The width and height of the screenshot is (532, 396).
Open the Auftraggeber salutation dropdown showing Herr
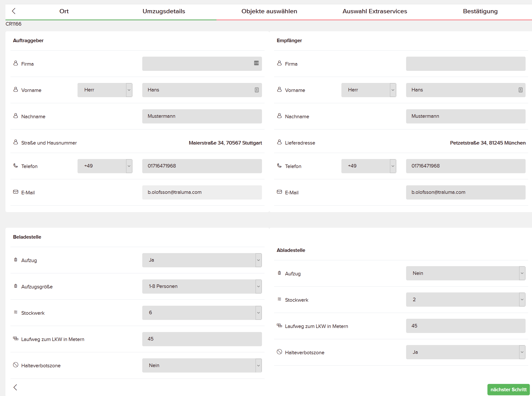[105, 90]
